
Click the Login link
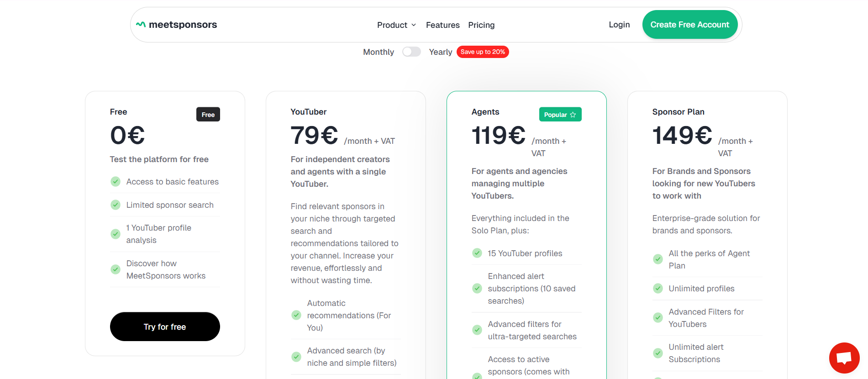click(x=619, y=25)
